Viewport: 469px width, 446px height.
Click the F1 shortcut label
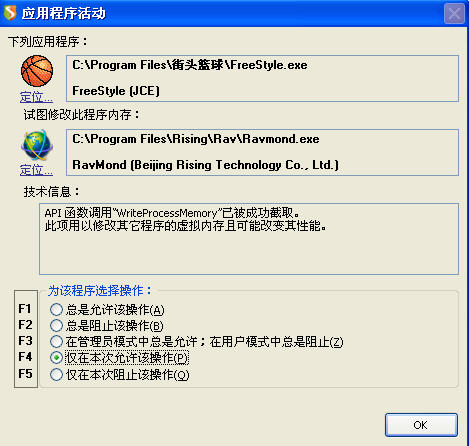(x=25, y=308)
